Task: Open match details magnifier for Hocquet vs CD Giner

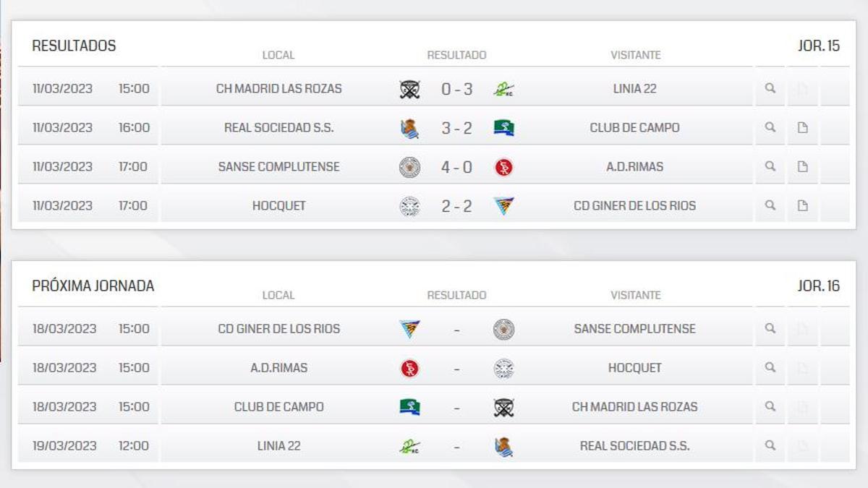Action: click(x=770, y=205)
